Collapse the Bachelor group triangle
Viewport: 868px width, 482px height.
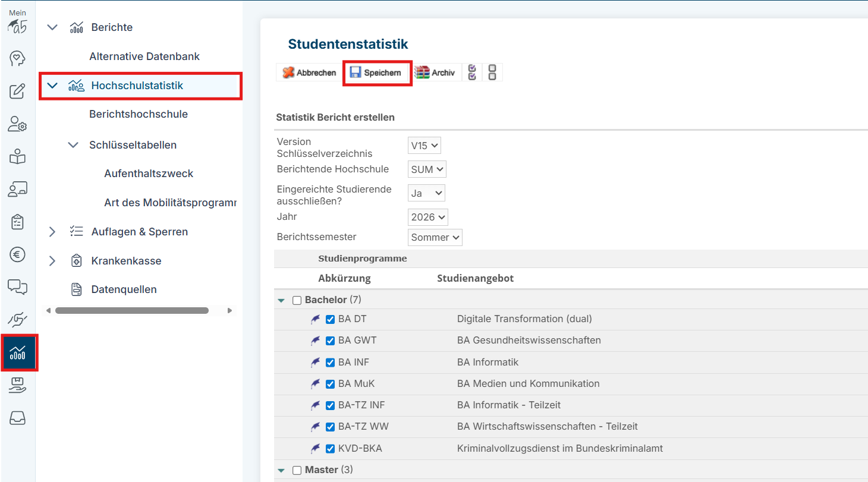click(x=281, y=301)
